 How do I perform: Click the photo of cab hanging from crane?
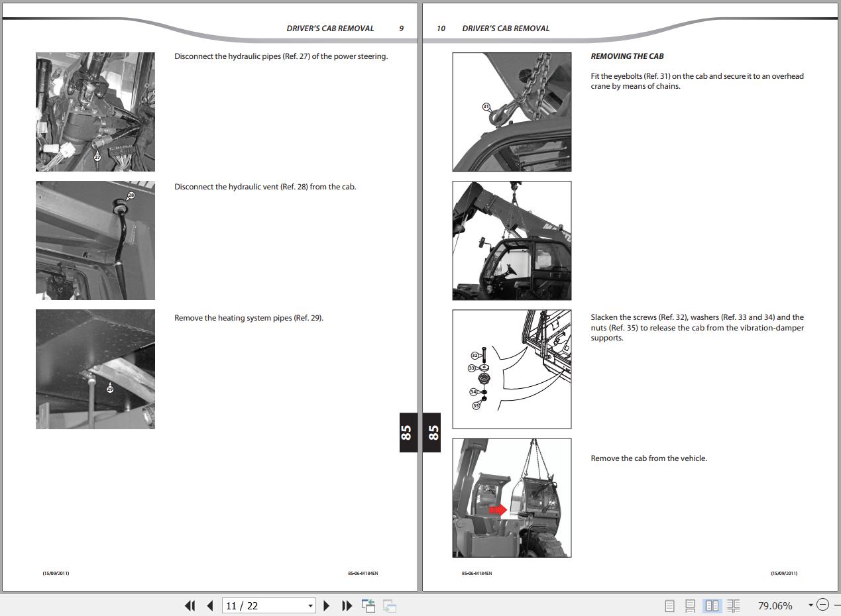click(x=512, y=240)
